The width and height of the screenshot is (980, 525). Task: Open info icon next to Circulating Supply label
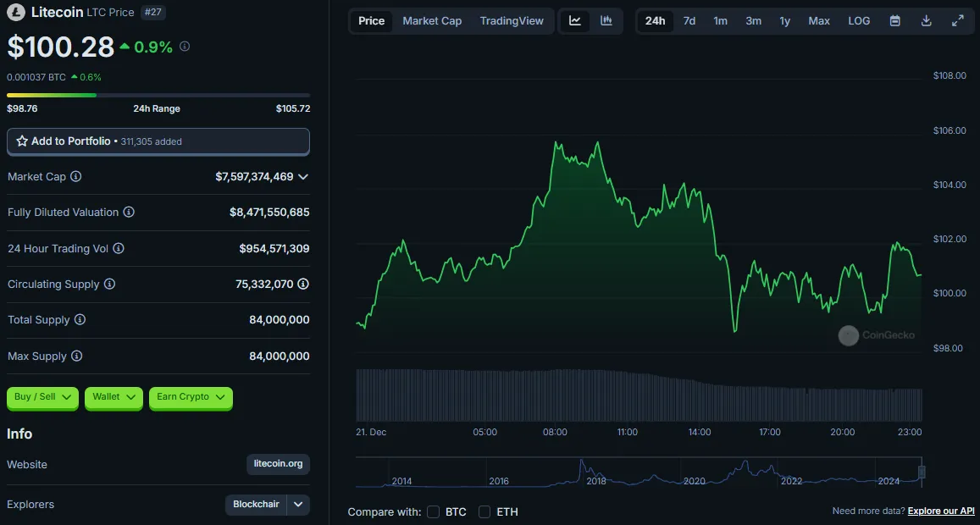109,284
